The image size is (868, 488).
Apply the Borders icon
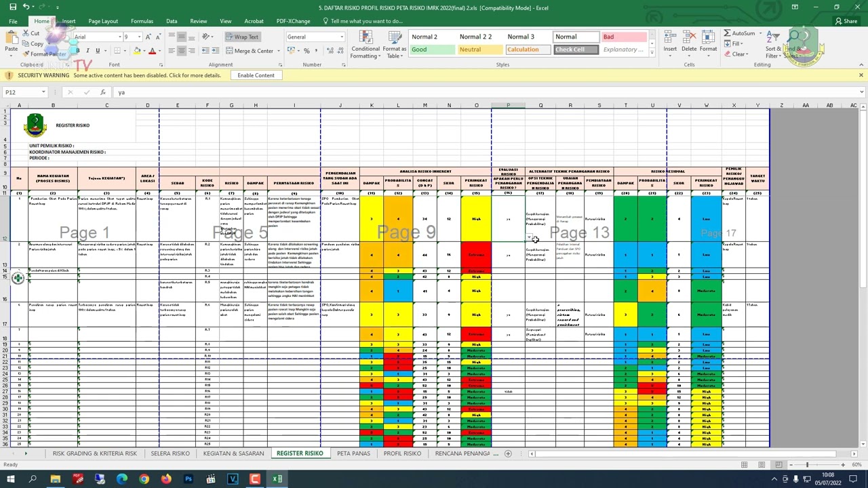point(117,51)
